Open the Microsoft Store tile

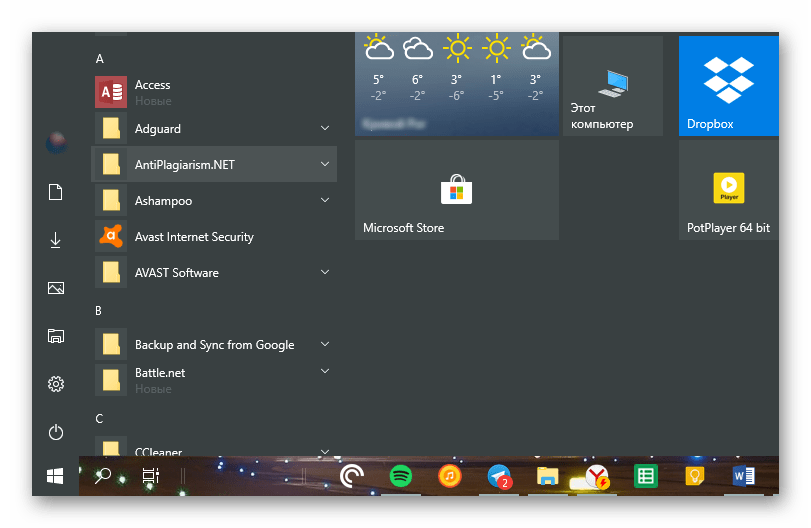[456, 190]
